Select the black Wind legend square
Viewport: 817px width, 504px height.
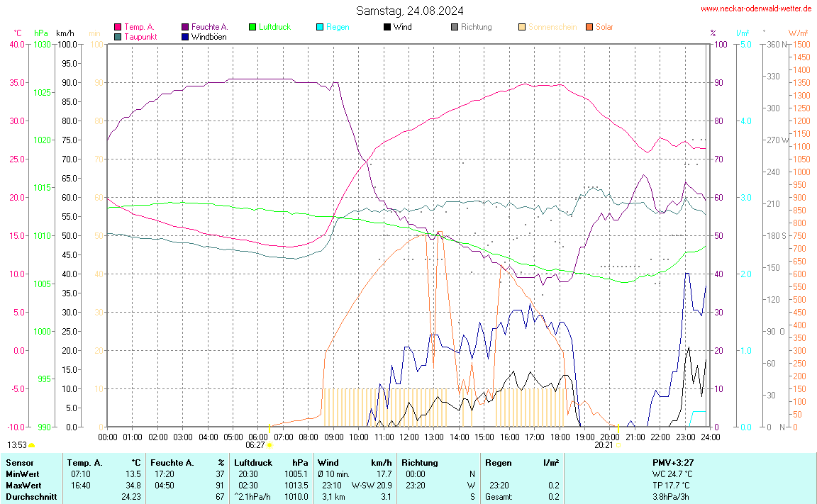(x=387, y=27)
